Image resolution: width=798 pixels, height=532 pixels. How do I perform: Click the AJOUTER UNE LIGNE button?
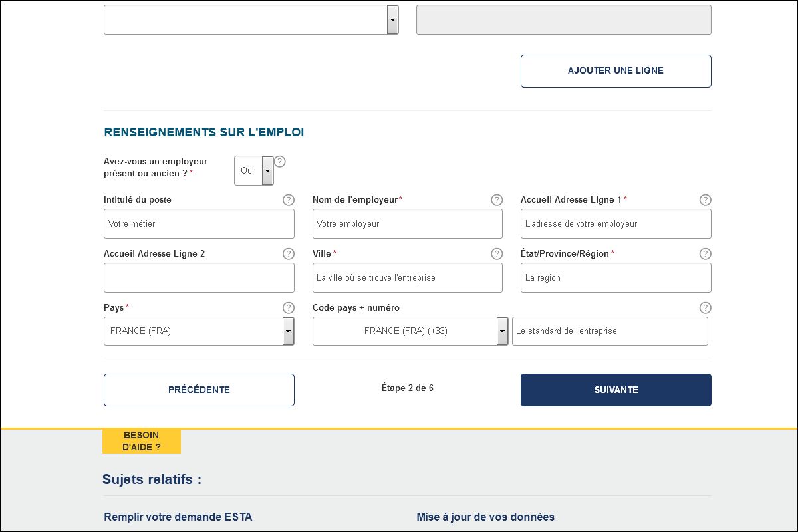[x=616, y=71]
